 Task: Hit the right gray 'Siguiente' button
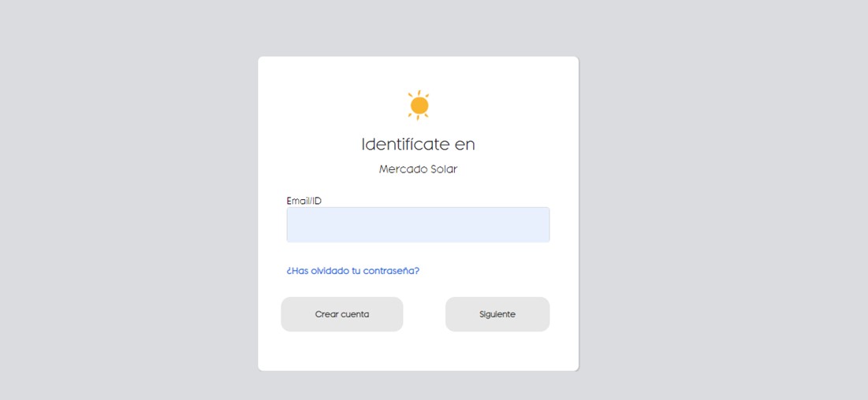(497, 314)
